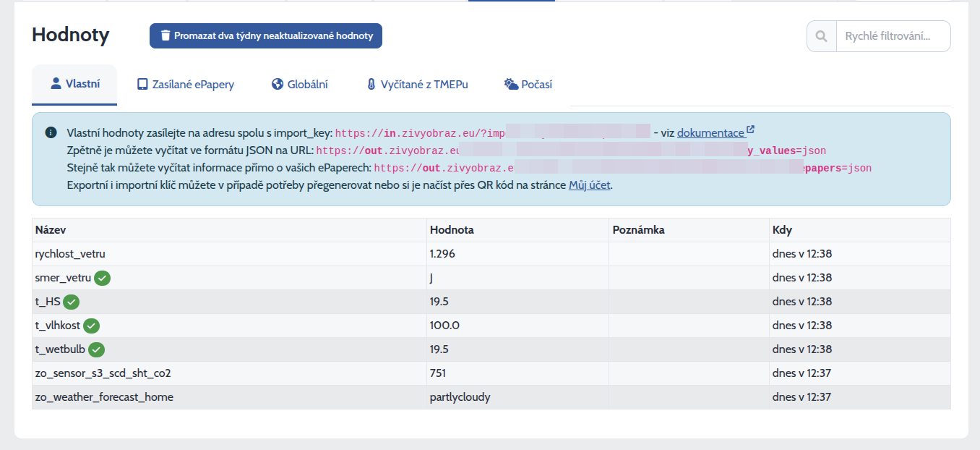The width and height of the screenshot is (980, 450).
Task: Click the magnifier search icon
Action: (821, 36)
